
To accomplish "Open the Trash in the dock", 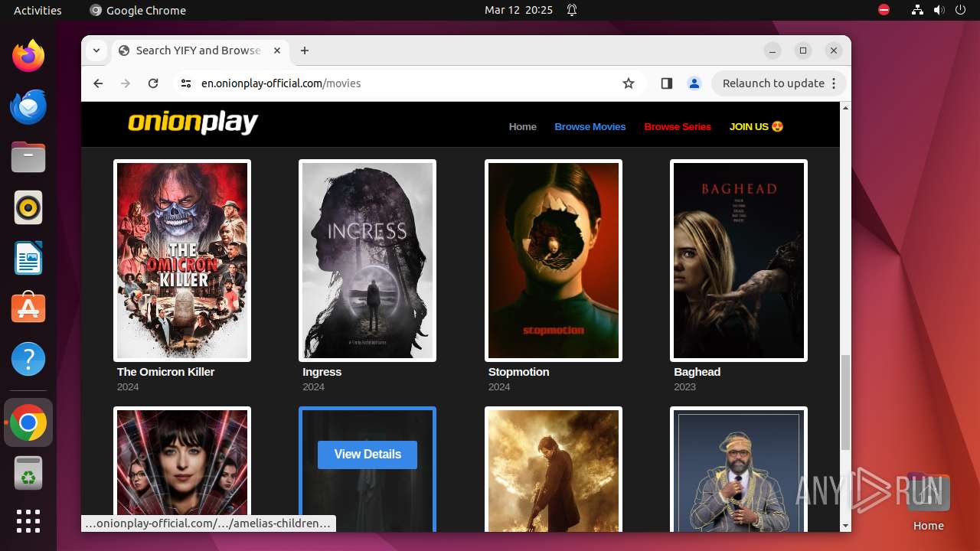I will [28, 473].
